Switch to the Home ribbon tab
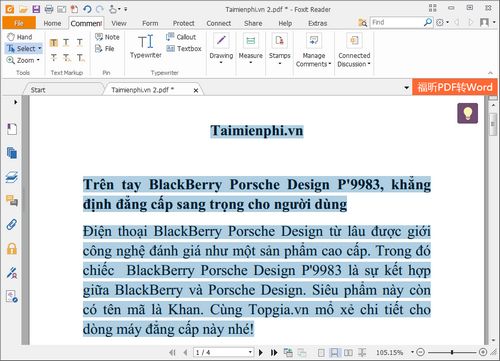Viewport: 500px width, 361px height. 52,23
